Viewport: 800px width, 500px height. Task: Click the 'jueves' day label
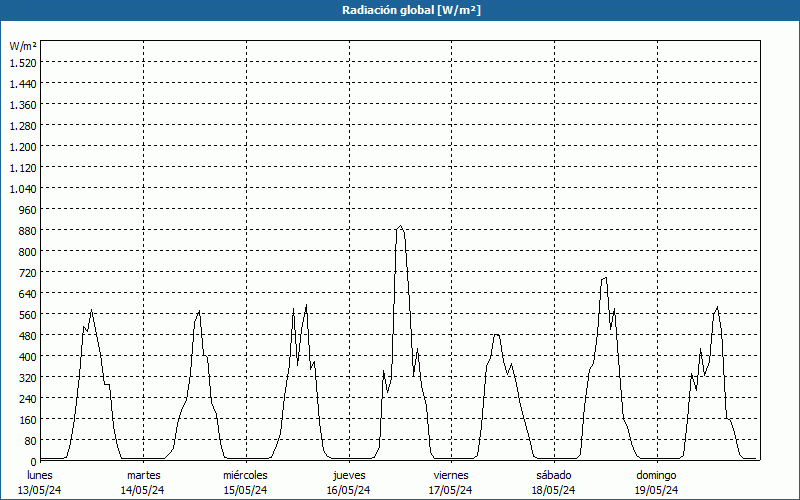pyautogui.click(x=349, y=475)
